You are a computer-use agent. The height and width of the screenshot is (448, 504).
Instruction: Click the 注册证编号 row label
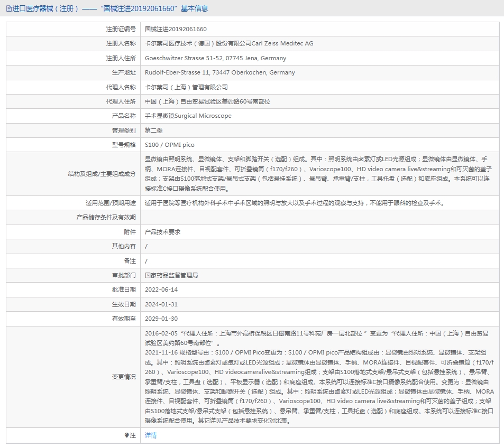coord(121,29)
